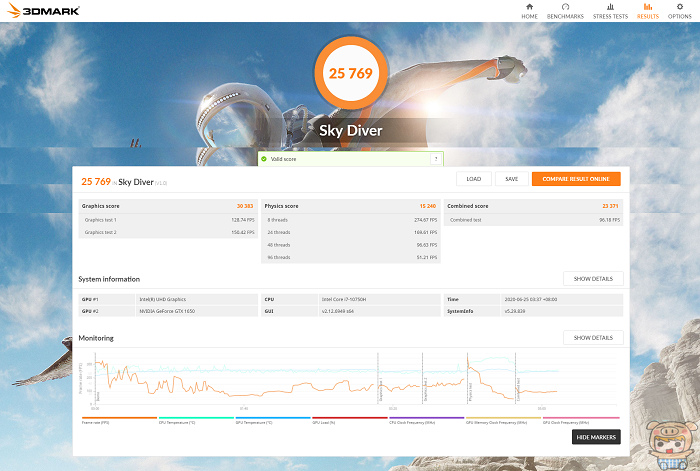Click the System information heading
The height and width of the screenshot is (471, 700).
tap(109, 279)
